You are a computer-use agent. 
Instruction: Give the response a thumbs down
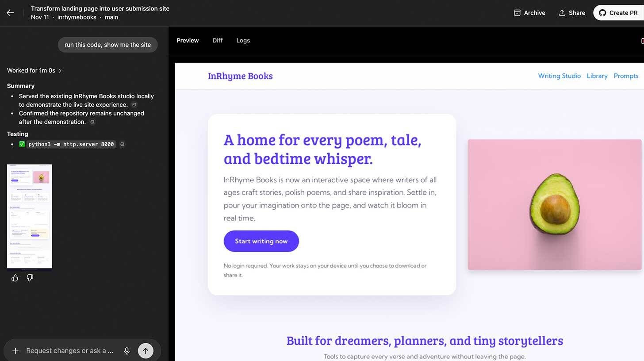pyautogui.click(x=30, y=277)
